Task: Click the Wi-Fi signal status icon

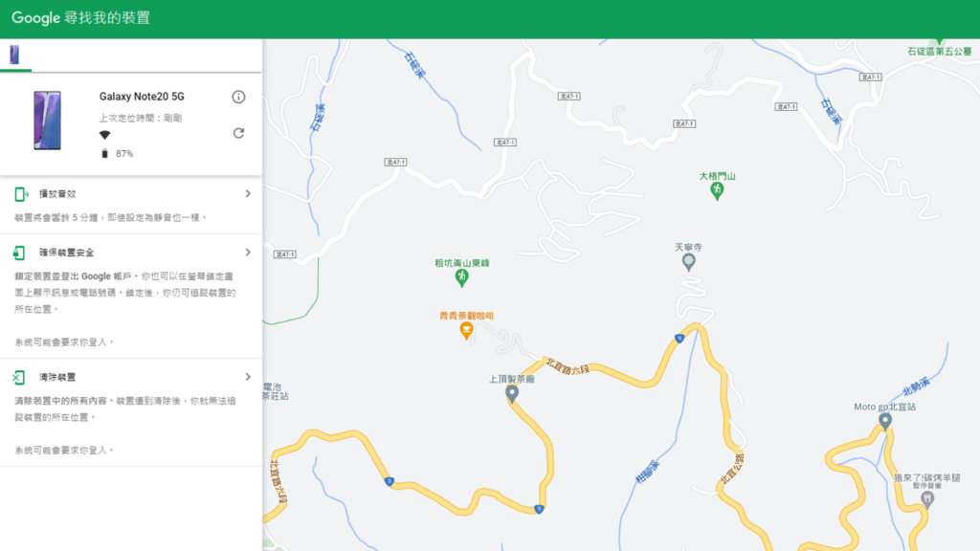Action: pyautogui.click(x=104, y=135)
